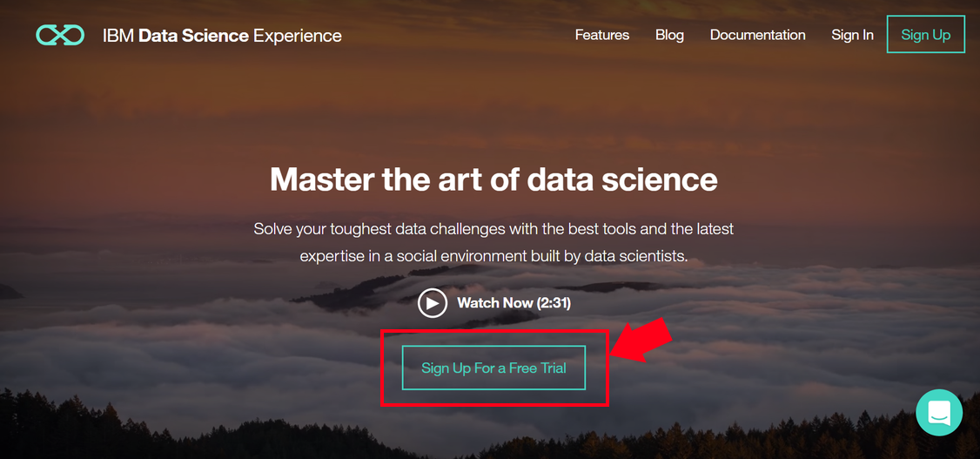
Task: Open the Documentation link
Action: click(x=757, y=35)
